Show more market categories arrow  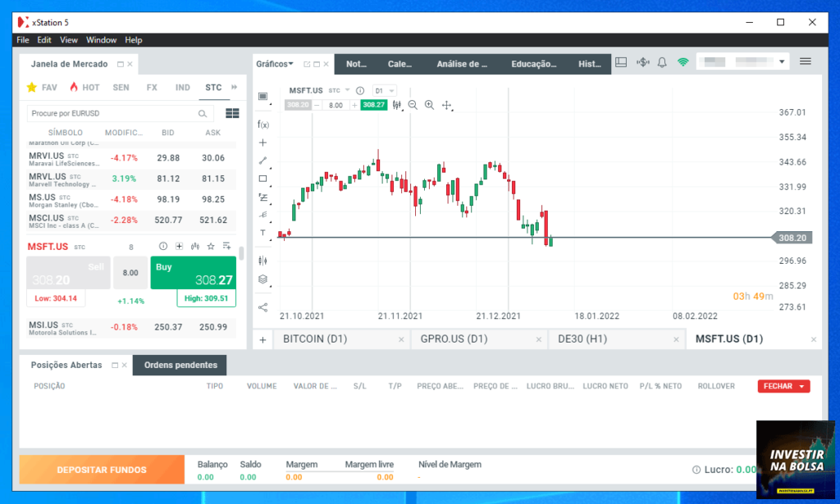[x=234, y=87]
